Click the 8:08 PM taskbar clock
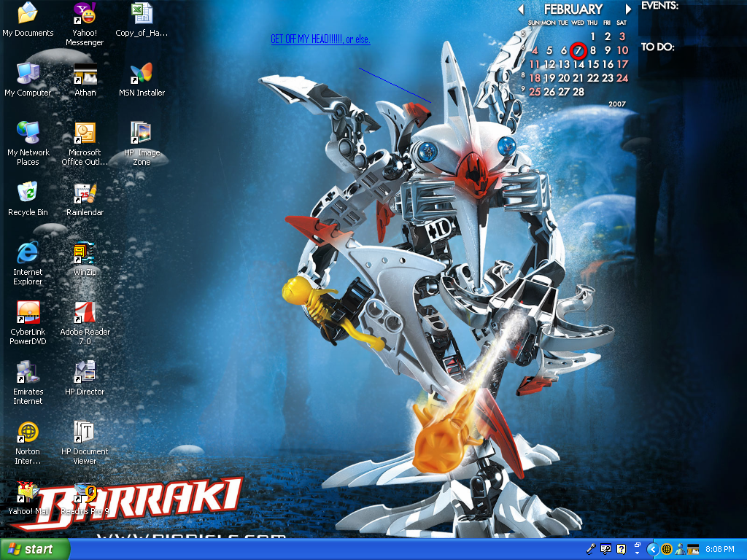This screenshot has width=747, height=560. click(720, 549)
